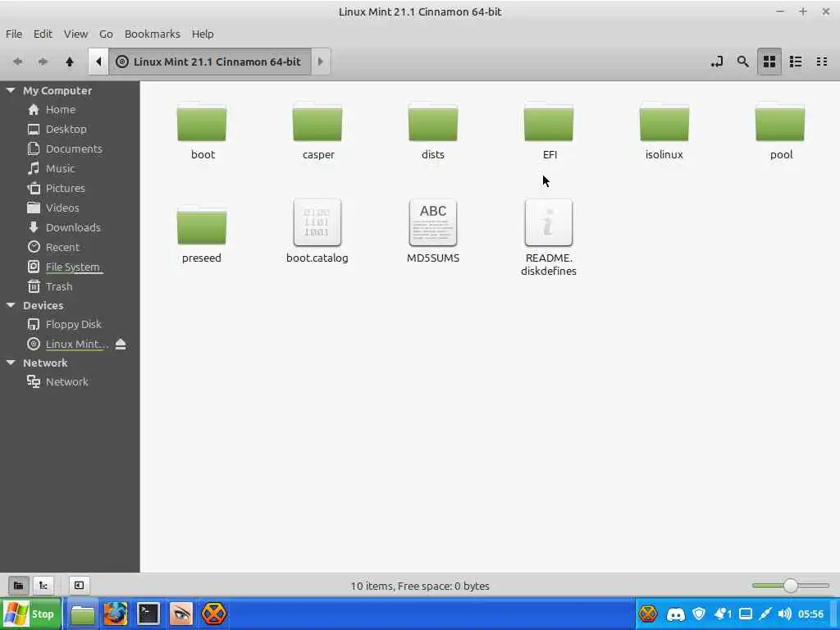
Task: Switch to icon view
Action: click(x=769, y=62)
